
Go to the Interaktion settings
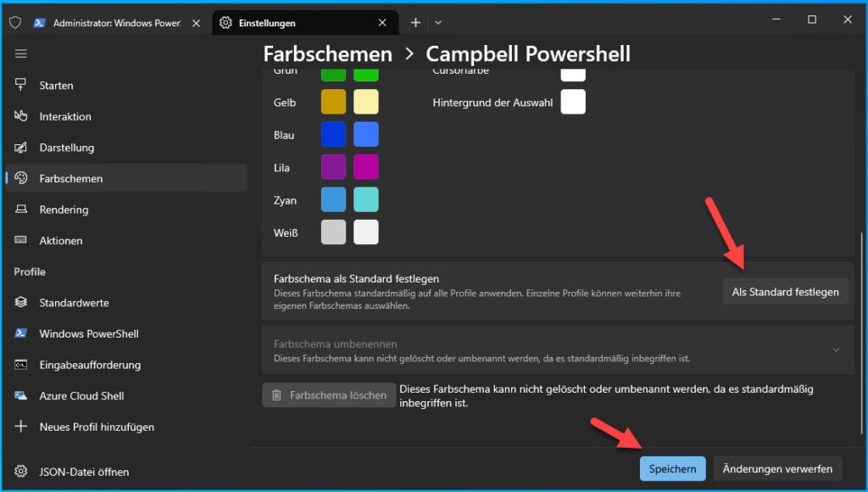(126, 116)
